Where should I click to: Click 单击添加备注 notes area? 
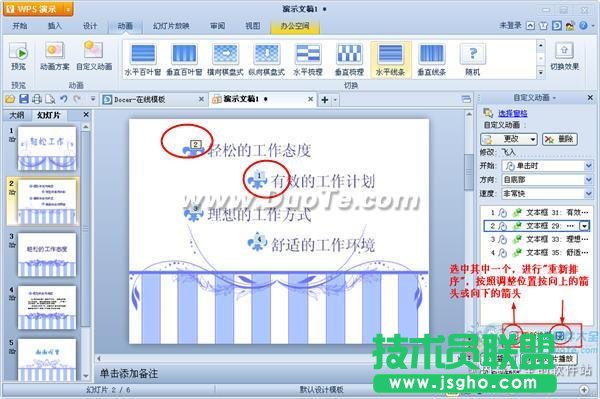click(129, 373)
